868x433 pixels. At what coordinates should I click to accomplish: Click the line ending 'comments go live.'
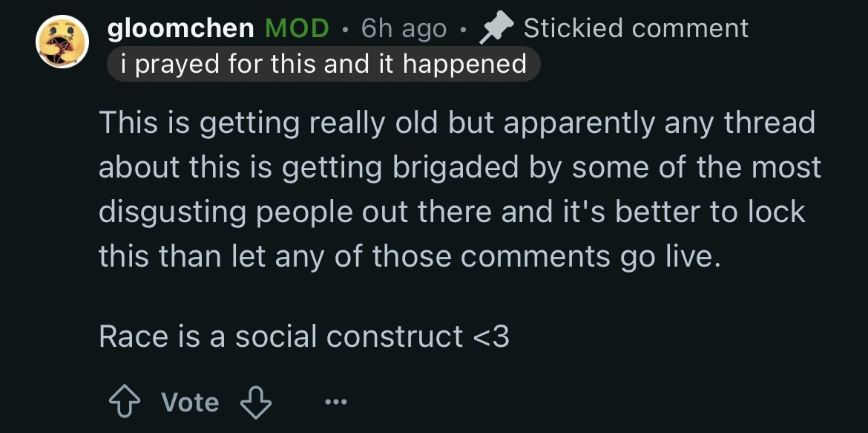click(410, 257)
